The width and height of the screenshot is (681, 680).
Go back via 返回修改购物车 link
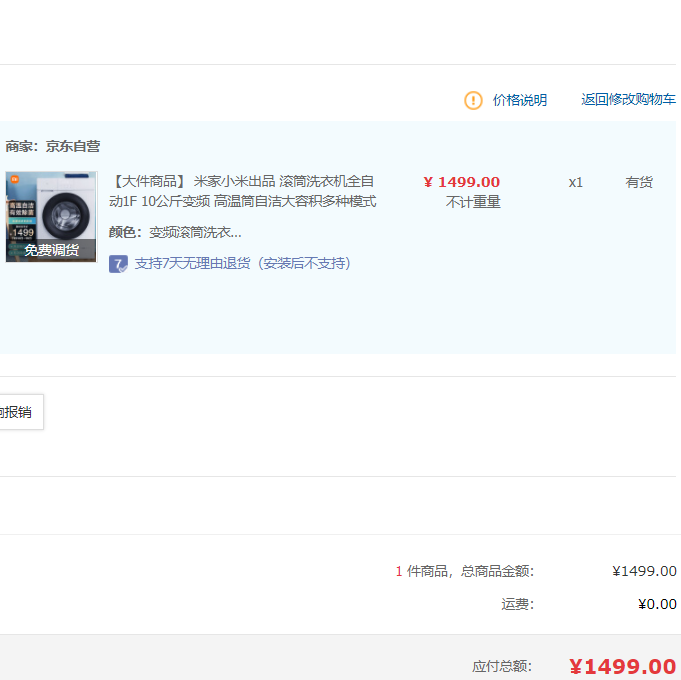tap(628, 100)
